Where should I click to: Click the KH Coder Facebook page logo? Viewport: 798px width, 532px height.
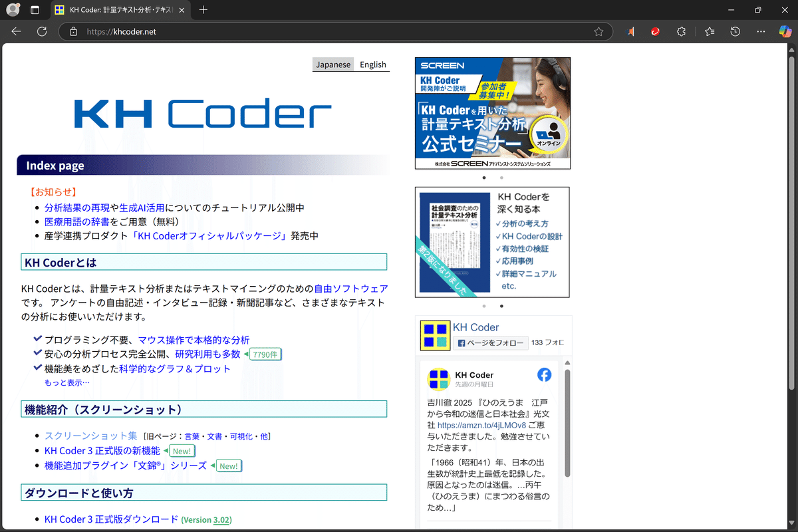[436, 334]
